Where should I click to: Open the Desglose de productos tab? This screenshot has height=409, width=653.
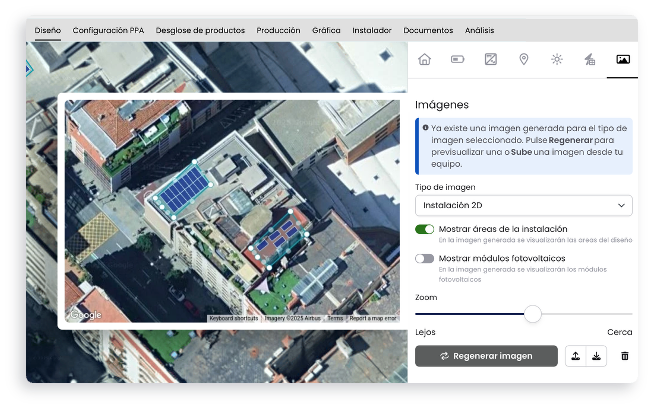[200, 30]
